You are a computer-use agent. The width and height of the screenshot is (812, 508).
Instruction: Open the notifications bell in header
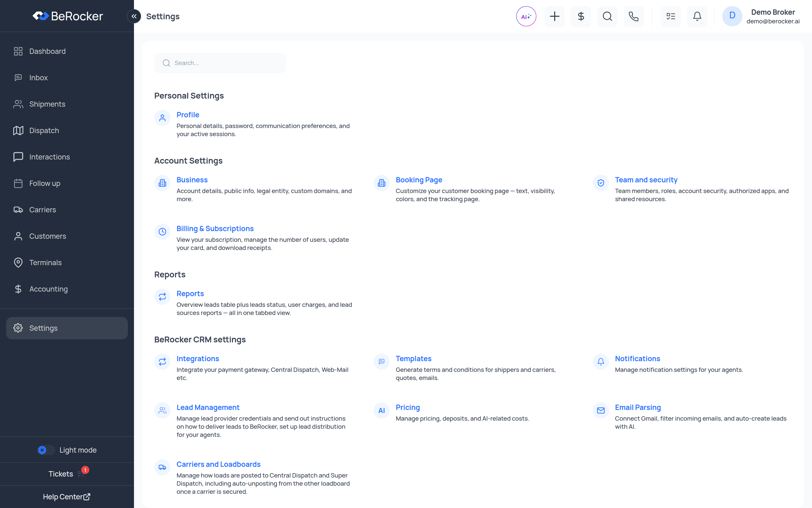point(697,16)
